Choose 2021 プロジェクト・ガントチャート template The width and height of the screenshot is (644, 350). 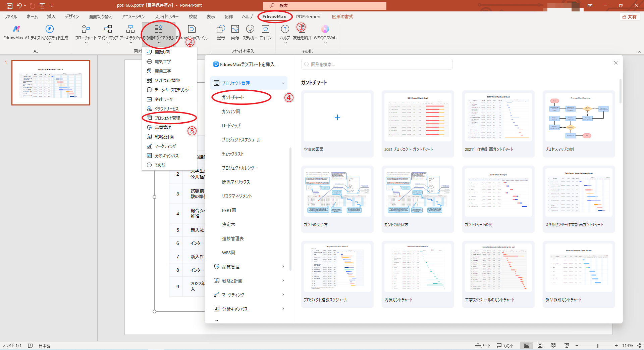coord(418,124)
